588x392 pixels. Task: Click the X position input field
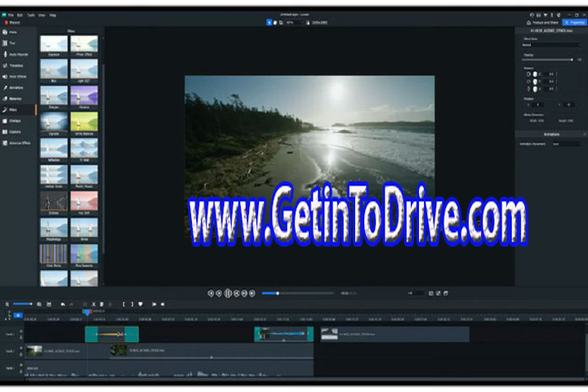tap(538, 105)
